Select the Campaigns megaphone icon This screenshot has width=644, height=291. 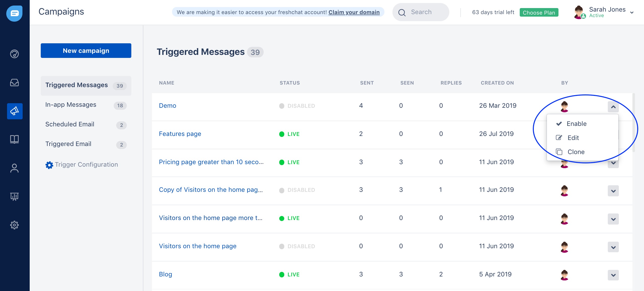[x=15, y=111]
